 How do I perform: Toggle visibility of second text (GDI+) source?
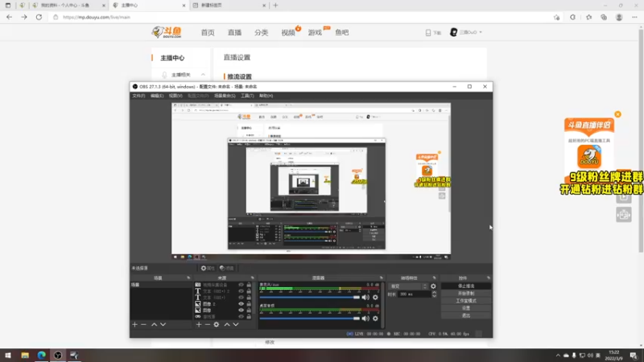pos(241,297)
